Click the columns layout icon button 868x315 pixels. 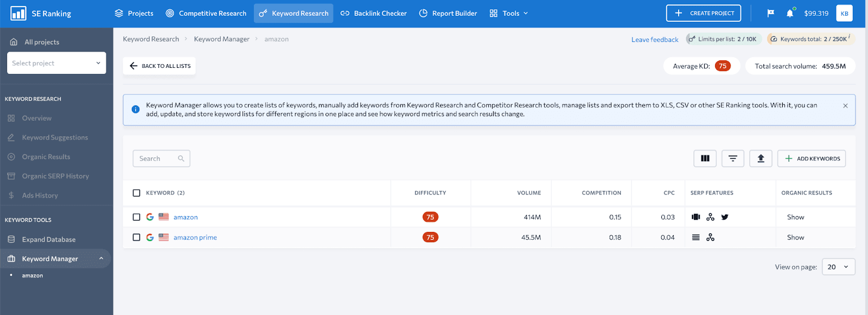click(x=705, y=159)
